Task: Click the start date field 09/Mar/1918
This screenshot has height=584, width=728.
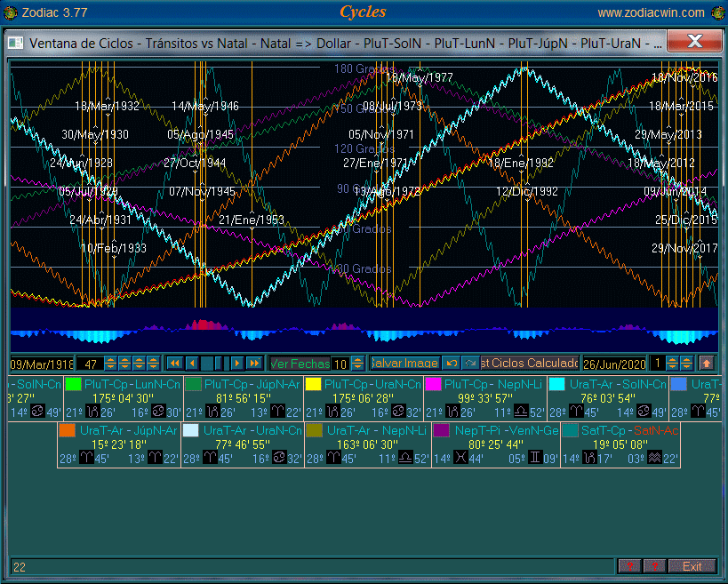Action: [42, 364]
